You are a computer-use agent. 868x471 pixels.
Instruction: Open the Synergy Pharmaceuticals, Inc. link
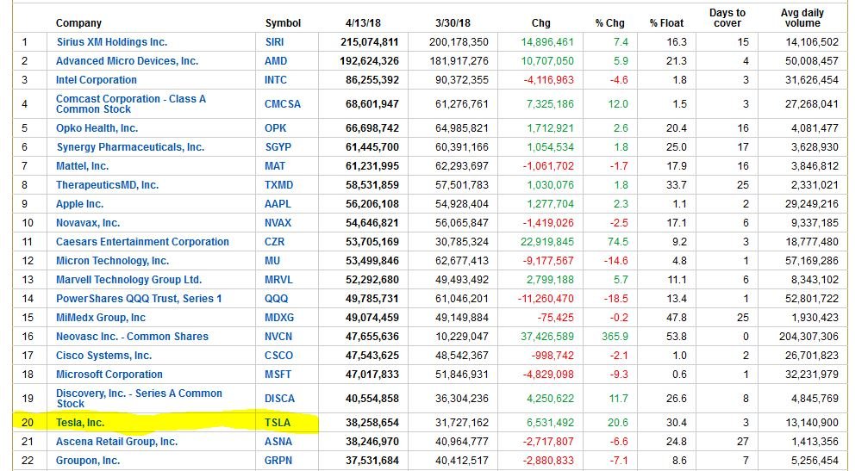pos(131,147)
